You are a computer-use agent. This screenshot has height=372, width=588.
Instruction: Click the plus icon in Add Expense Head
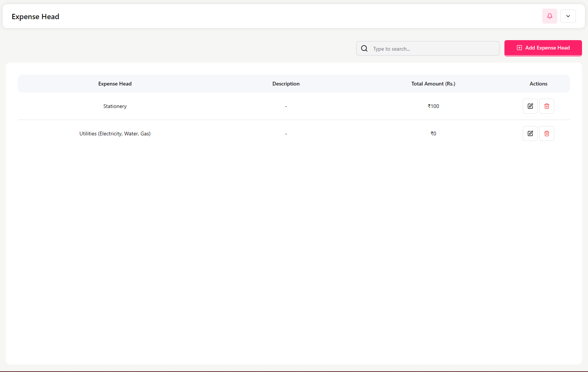click(x=519, y=48)
